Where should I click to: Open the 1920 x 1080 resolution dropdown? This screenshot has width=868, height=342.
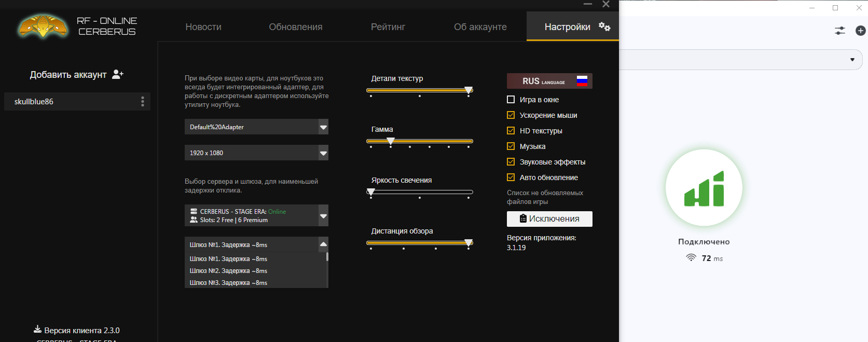[323, 153]
